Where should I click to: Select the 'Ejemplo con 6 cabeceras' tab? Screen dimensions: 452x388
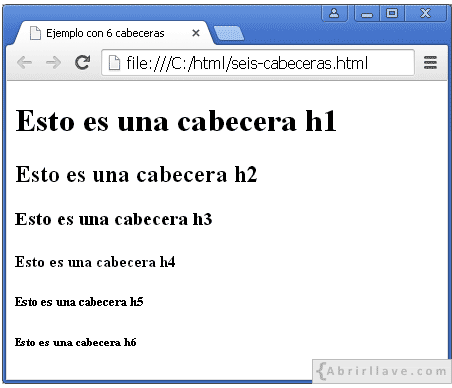click(113, 33)
